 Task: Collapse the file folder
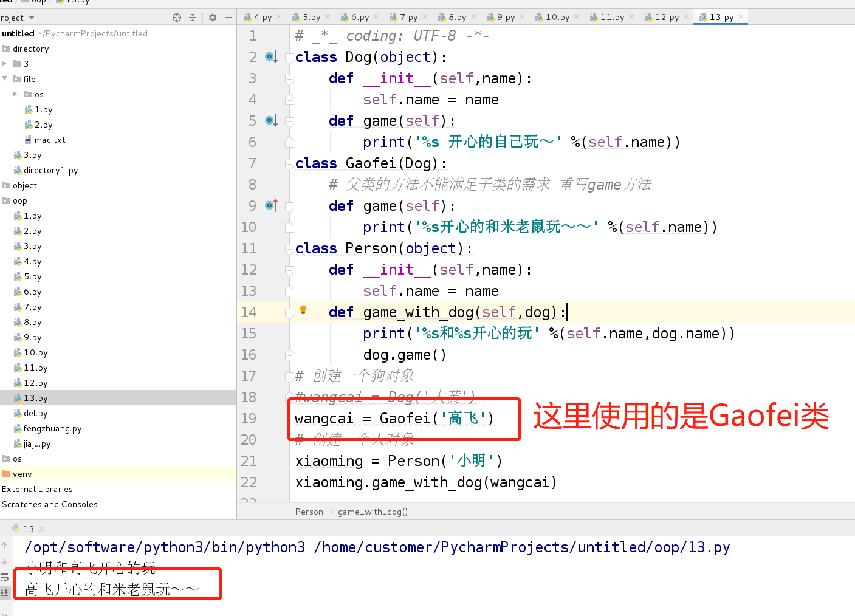[5, 79]
